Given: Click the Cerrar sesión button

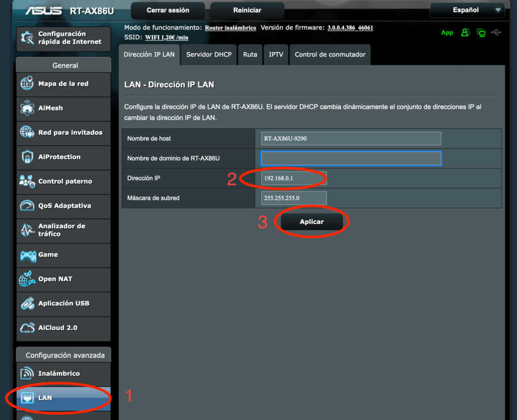Looking at the screenshot, I should (168, 10).
